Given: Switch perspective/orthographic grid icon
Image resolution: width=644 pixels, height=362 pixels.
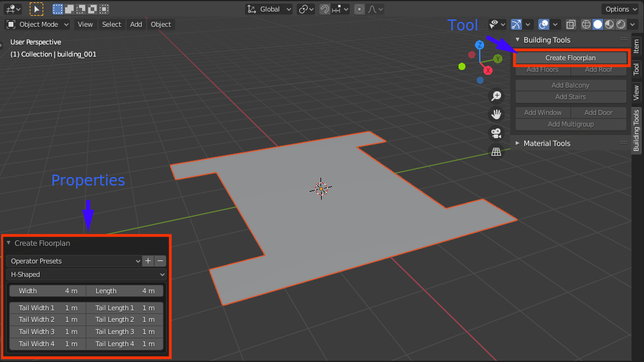Looking at the screenshot, I should coord(496,151).
